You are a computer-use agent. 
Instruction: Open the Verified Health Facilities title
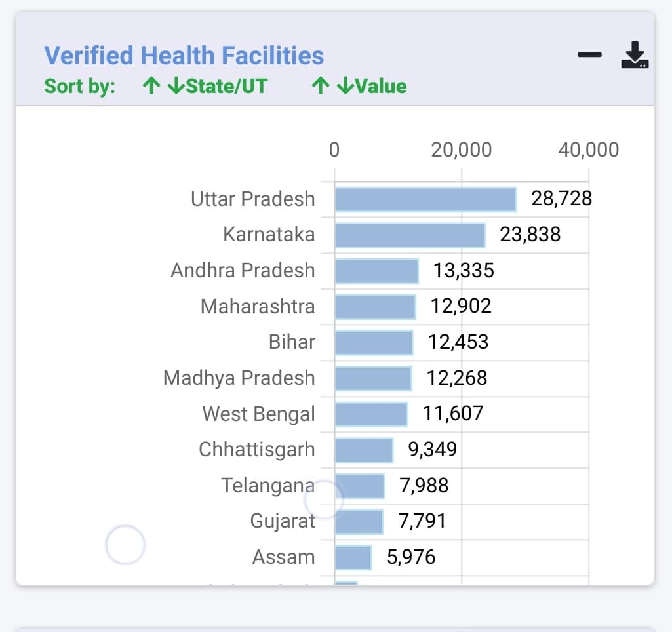(184, 56)
